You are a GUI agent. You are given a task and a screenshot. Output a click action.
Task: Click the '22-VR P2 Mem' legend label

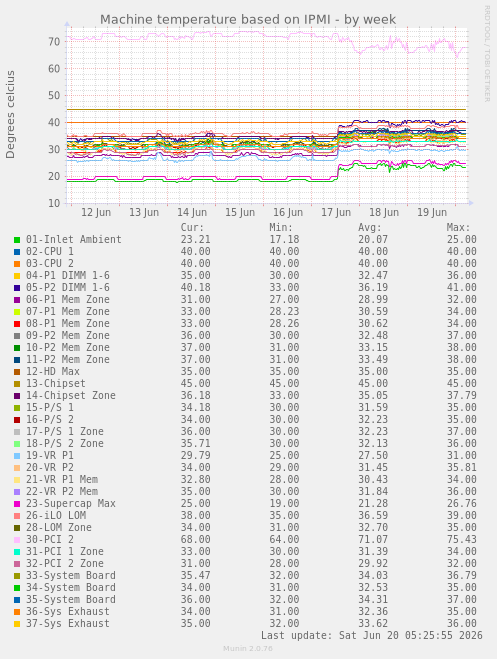tap(62, 491)
